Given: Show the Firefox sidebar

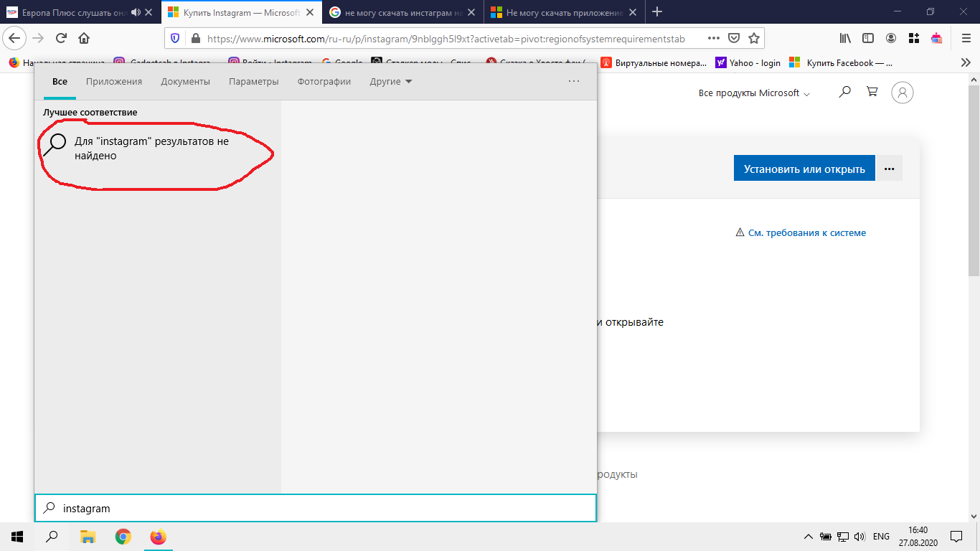Looking at the screenshot, I should [868, 38].
